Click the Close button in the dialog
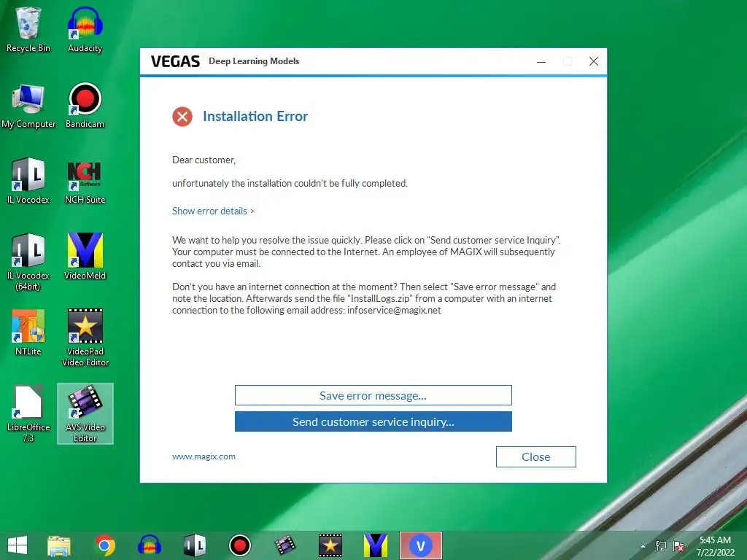The height and width of the screenshot is (560, 747). (x=536, y=456)
